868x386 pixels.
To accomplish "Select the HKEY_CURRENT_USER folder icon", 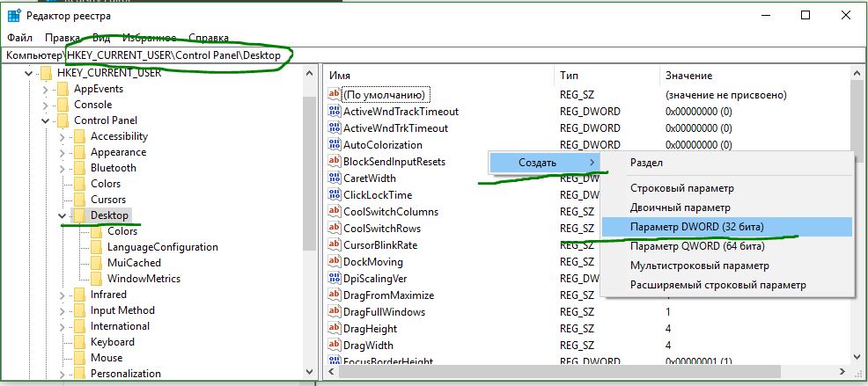I will click(46, 73).
